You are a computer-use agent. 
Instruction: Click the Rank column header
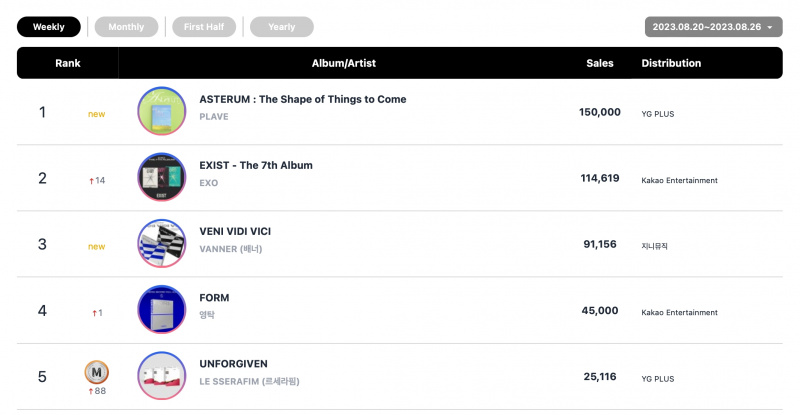coord(68,63)
